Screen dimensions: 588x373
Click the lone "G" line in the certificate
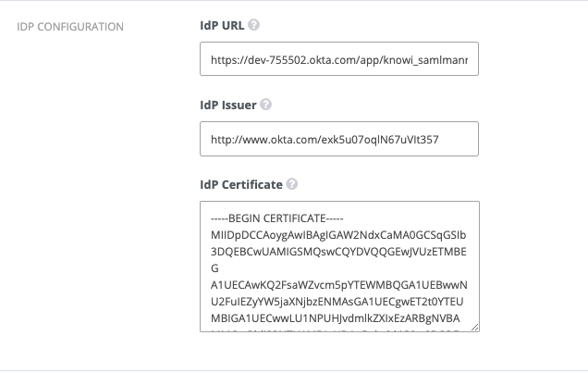pyautogui.click(x=215, y=267)
